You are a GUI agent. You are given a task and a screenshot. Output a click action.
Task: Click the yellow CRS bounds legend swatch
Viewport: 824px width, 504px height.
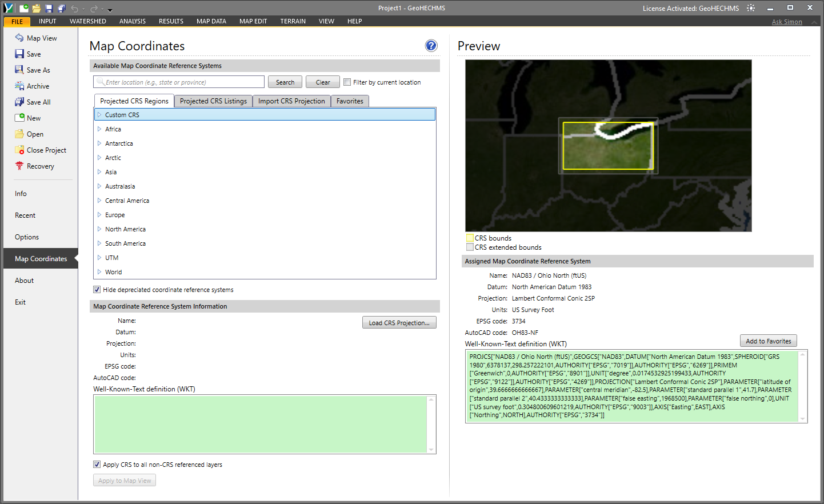pyautogui.click(x=470, y=238)
